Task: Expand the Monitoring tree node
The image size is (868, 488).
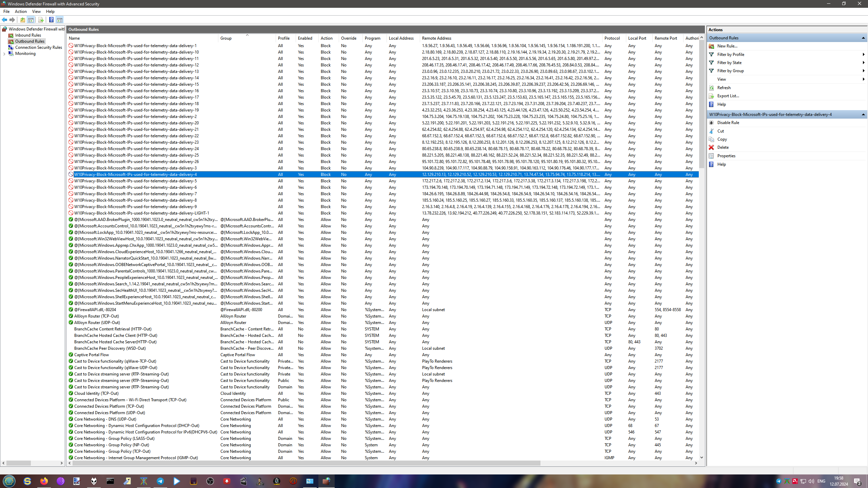Action: click(x=4, y=54)
